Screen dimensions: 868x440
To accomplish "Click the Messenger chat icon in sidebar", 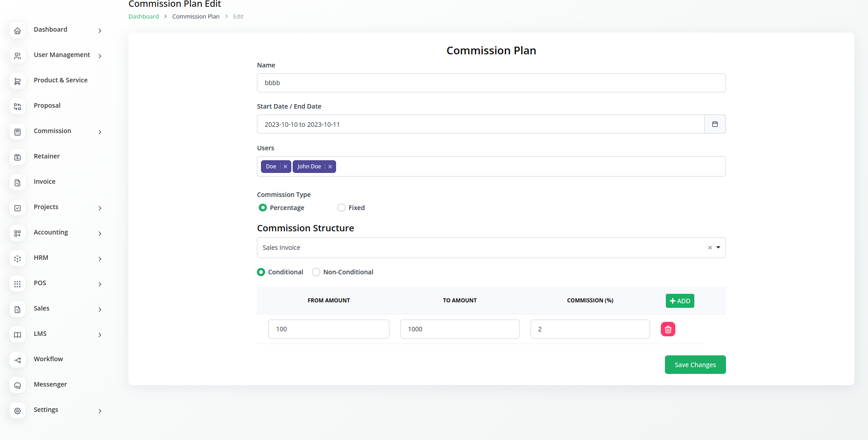I will (x=18, y=386).
